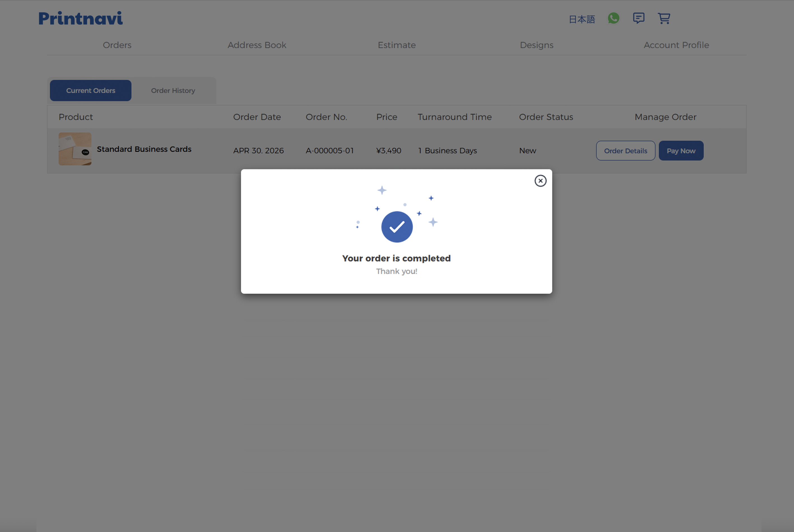Click the Price column header
Screen dimensions: 794x532
tap(387, 117)
